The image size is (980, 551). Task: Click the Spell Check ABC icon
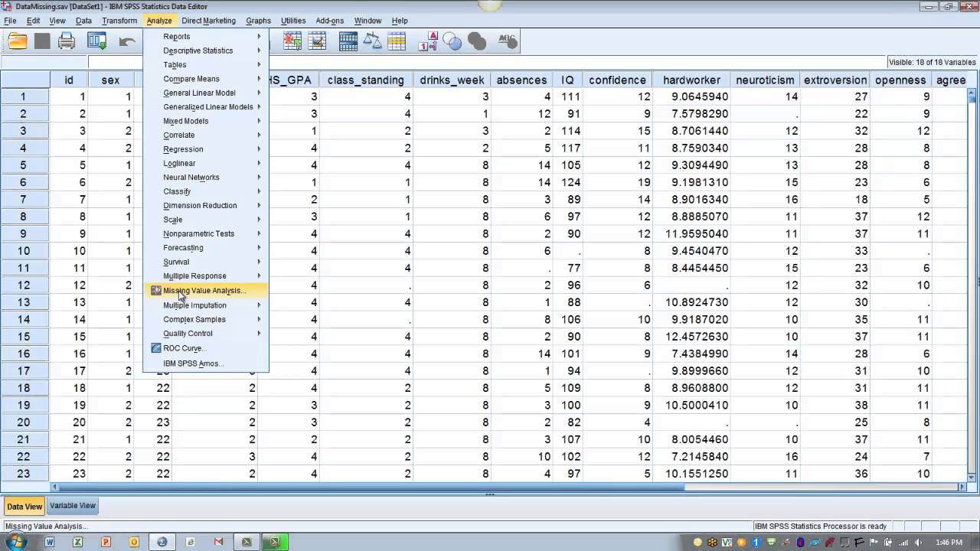(x=508, y=41)
